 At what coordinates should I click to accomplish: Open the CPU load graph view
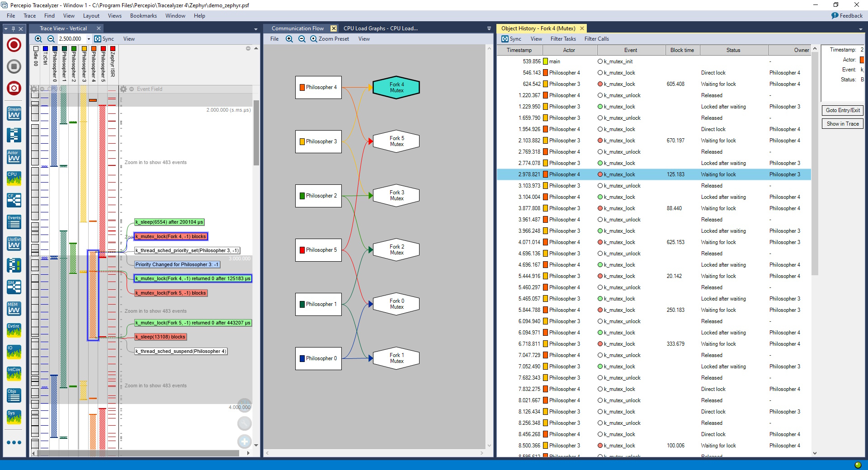[x=14, y=179]
